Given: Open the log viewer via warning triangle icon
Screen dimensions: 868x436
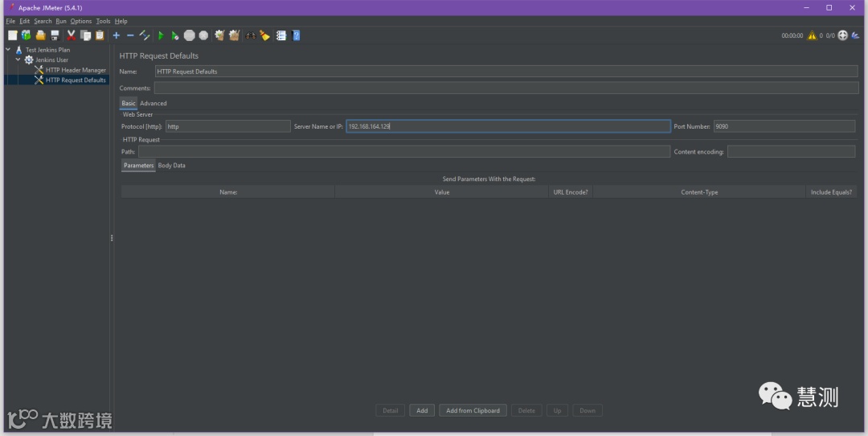Looking at the screenshot, I should tap(812, 35).
